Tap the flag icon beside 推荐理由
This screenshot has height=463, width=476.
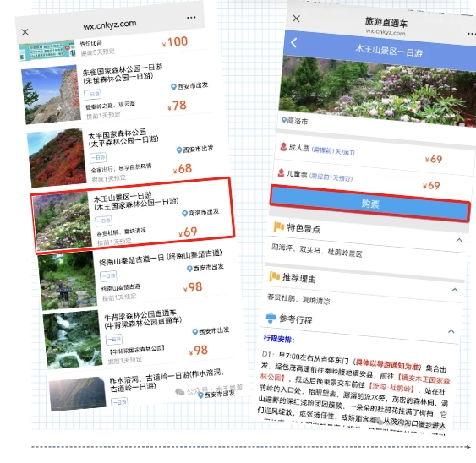pyautogui.click(x=275, y=276)
